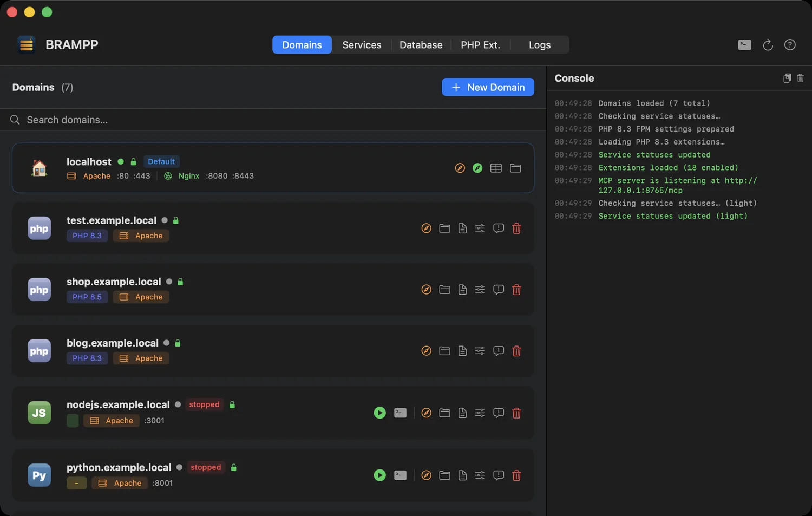
Task: Open the PHP Ext. tab
Action: pyautogui.click(x=481, y=45)
